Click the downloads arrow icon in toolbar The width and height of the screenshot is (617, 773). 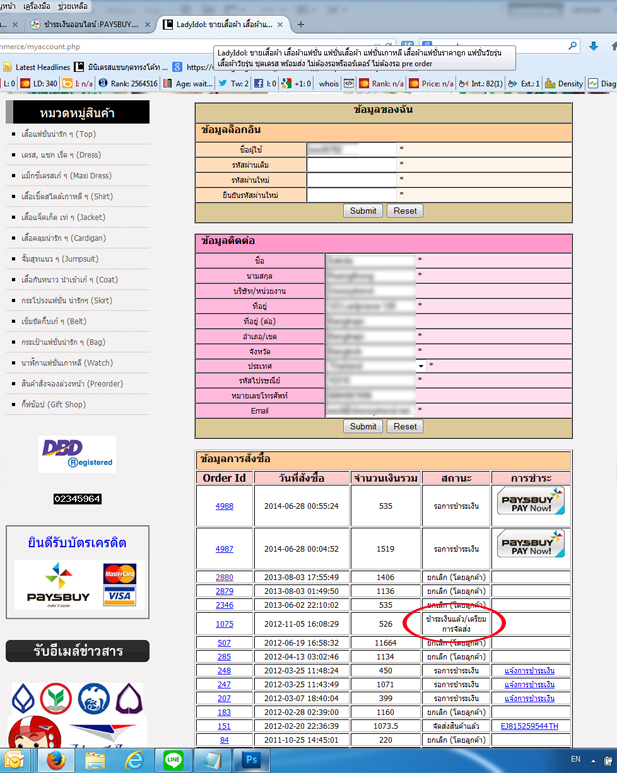(x=594, y=46)
